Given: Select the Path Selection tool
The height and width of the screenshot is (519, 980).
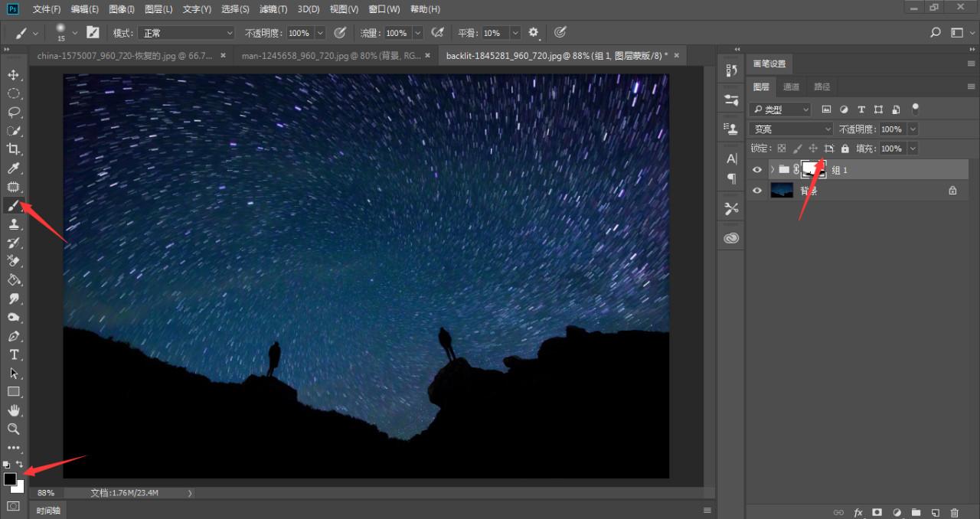Looking at the screenshot, I should (13, 374).
